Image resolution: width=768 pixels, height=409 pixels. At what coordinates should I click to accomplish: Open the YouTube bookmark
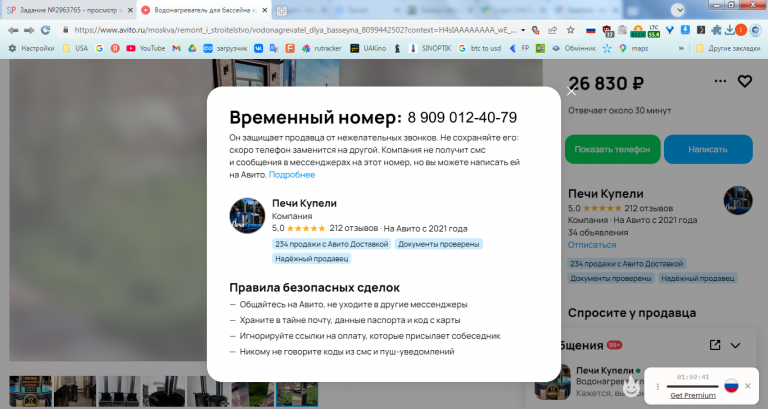145,48
